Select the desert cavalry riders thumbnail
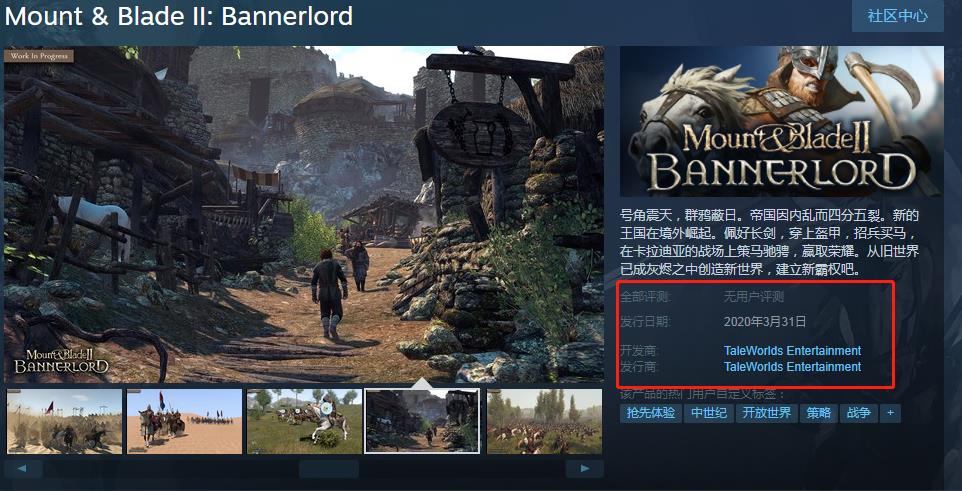962x491 pixels. coord(184,421)
